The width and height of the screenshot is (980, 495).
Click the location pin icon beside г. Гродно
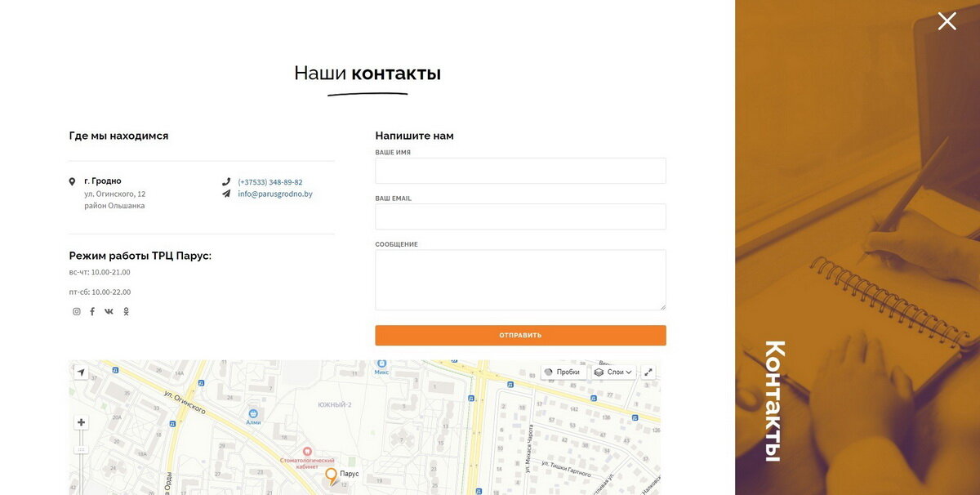(x=72, y=181)
